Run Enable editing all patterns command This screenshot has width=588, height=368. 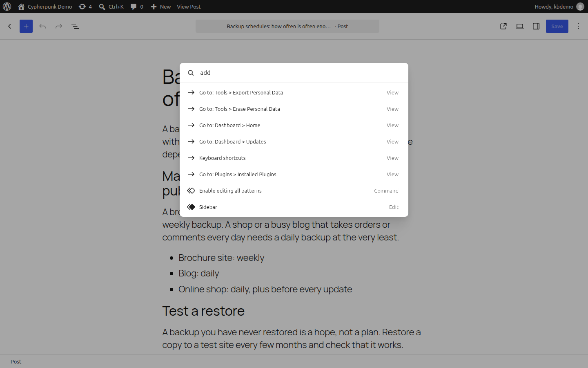pyautogui.click(x=294, y=191)
